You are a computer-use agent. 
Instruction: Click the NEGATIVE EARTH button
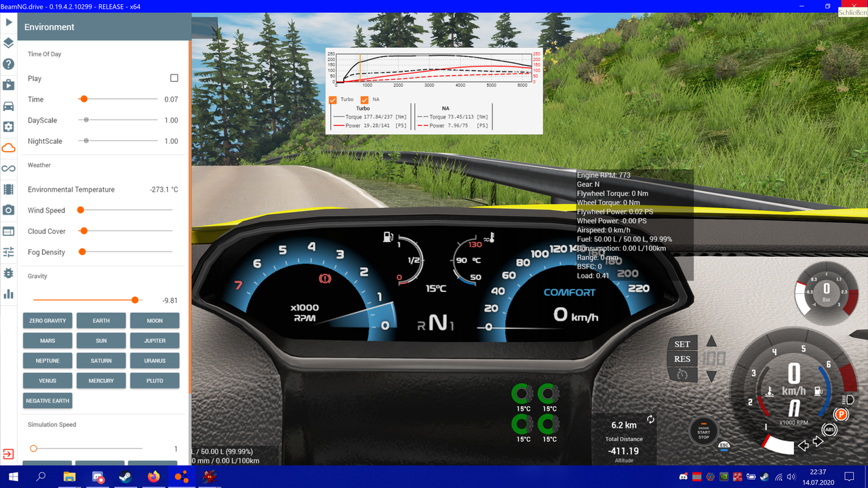click(47, 401)
